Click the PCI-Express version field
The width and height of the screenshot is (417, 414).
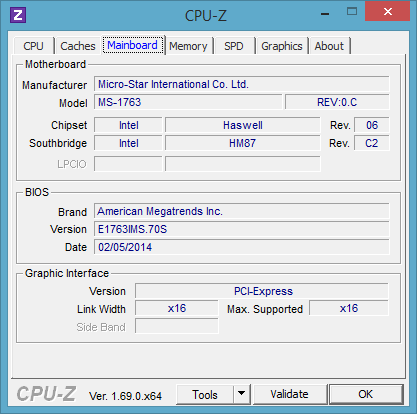(262, 291)
